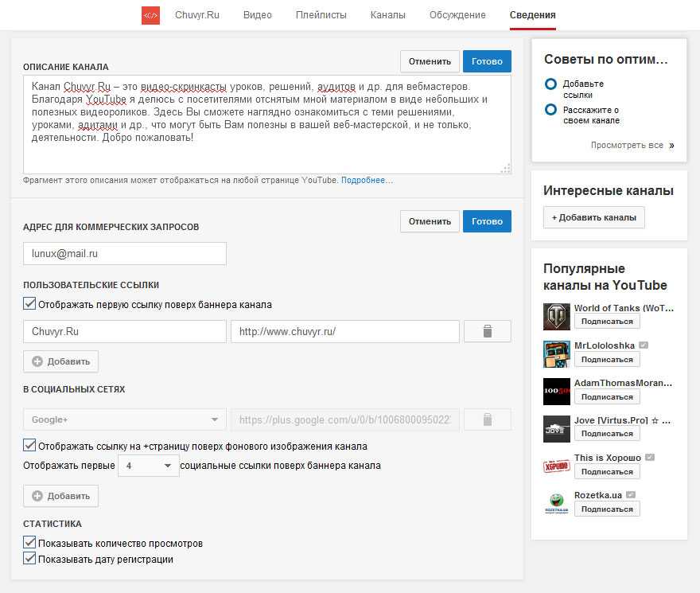Switch to the Видео tab
This screenshot has width=700, height=593.
click(x=258, y=15)
